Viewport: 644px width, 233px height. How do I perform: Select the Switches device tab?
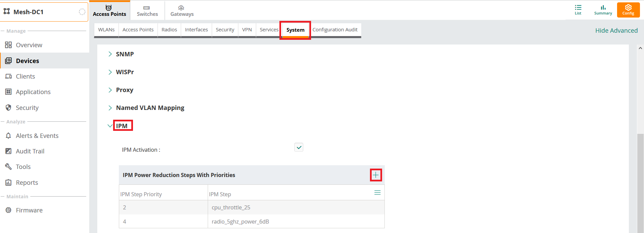[147, 10]
